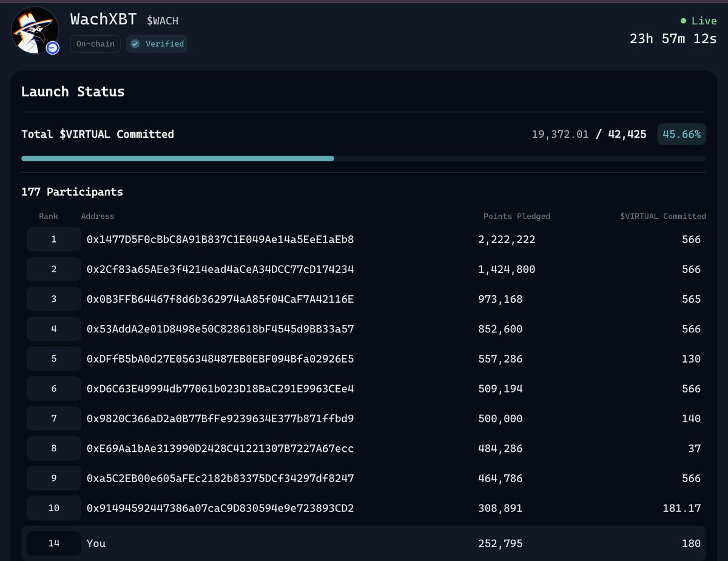Click rank 2 badge
This screenshot has height=561, width=728.
point(53,269)
